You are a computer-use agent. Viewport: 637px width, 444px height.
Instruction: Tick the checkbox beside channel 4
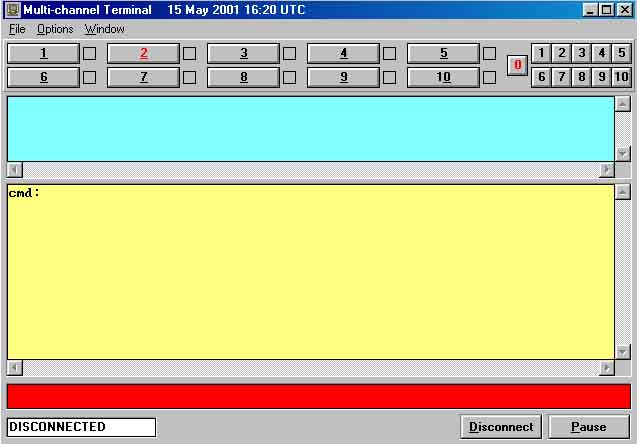[x=389, y=54]
